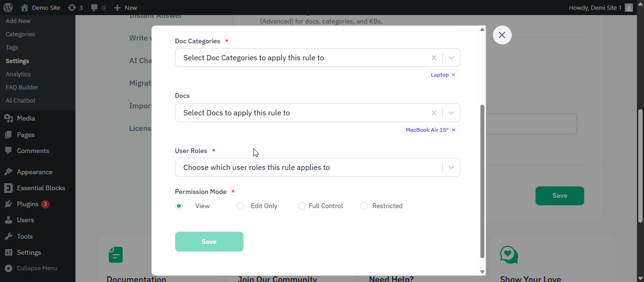Viewport: 644px width, 282px height.
Task: Open the Doc Categories select field
Action: click(317, 57)
